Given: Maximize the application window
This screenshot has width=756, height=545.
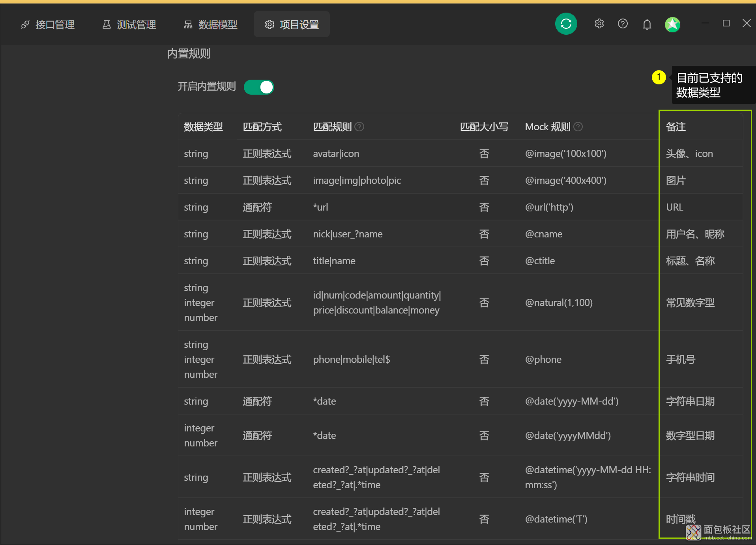Looking at the screenshot, I should (726, 23).
